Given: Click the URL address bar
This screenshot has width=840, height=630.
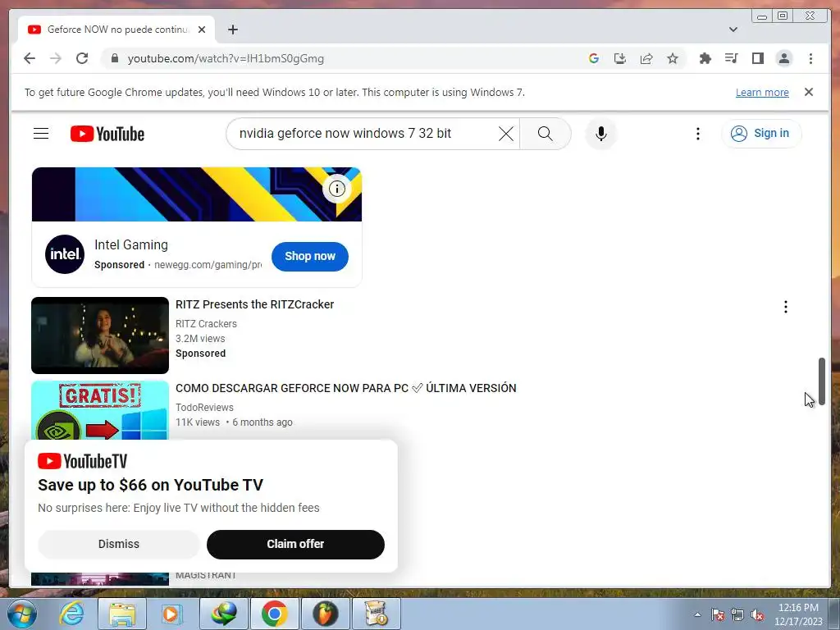Looking at the screenshot, I should pyautogui.click(x=343, y=58).
